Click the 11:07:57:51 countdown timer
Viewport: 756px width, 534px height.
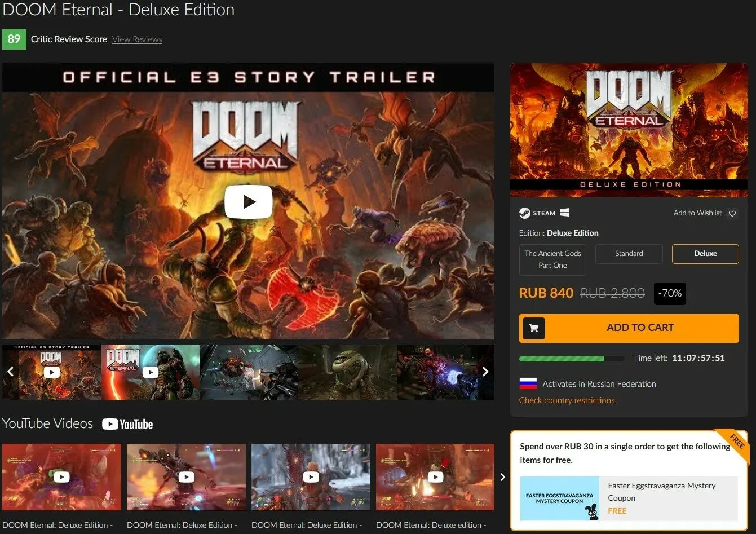point(698,358)
